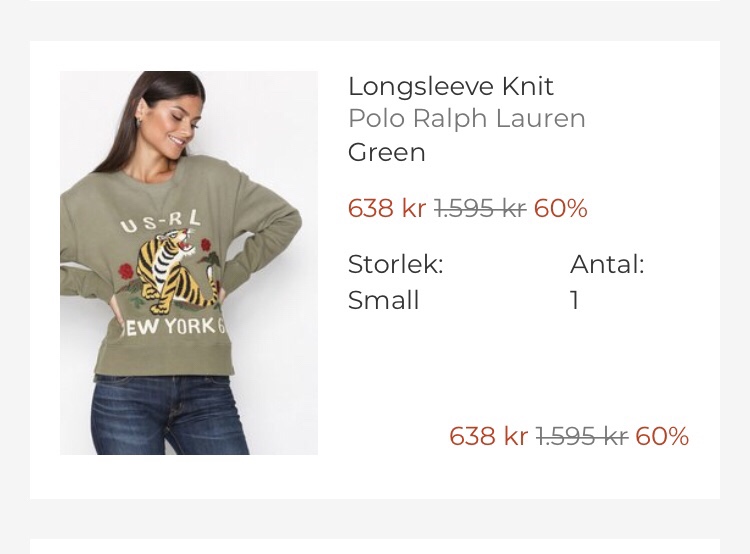Click the upper crossed-out 1.595 kr price
The image size is (750, 554).
pos(480,208)
